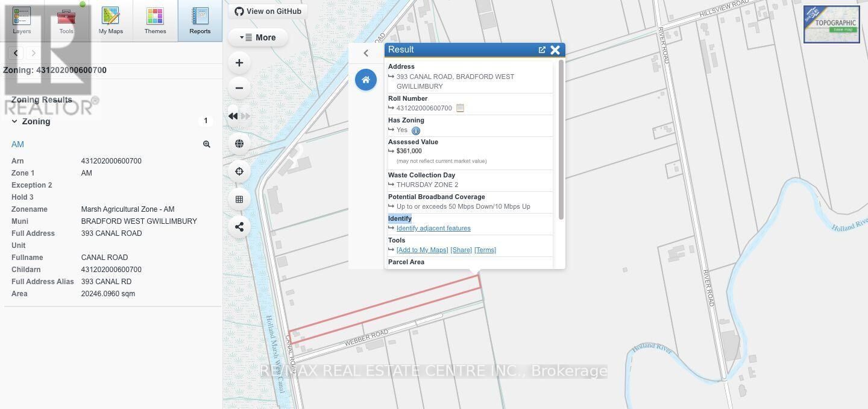Click the Area value 20246.0960 sqm
868x409 pixels.
coord(108,294)
